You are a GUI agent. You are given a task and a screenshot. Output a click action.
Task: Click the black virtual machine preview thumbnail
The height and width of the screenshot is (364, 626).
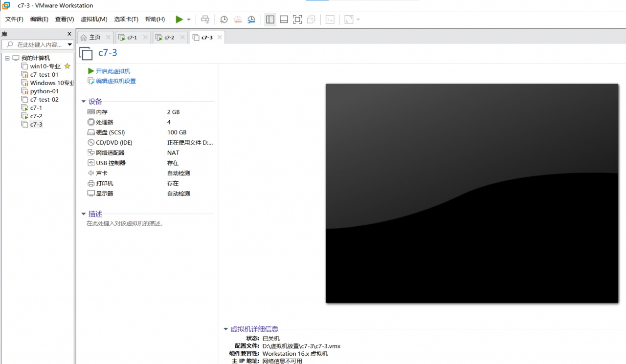472,193
